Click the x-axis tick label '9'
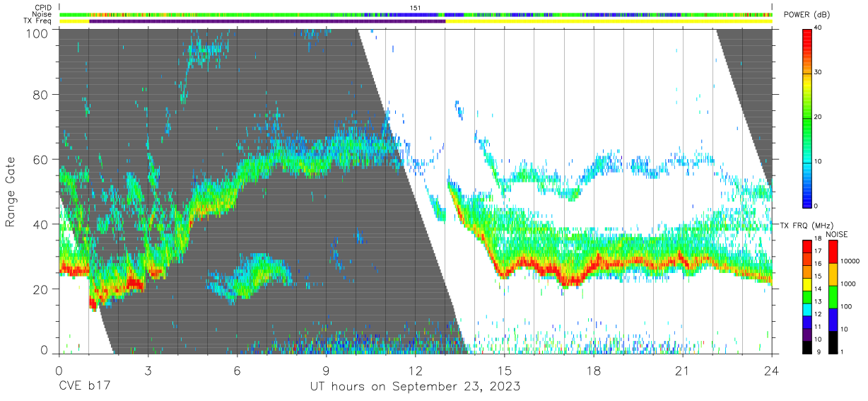This screenshot has height=401, width=868. [x=326, y=371]
